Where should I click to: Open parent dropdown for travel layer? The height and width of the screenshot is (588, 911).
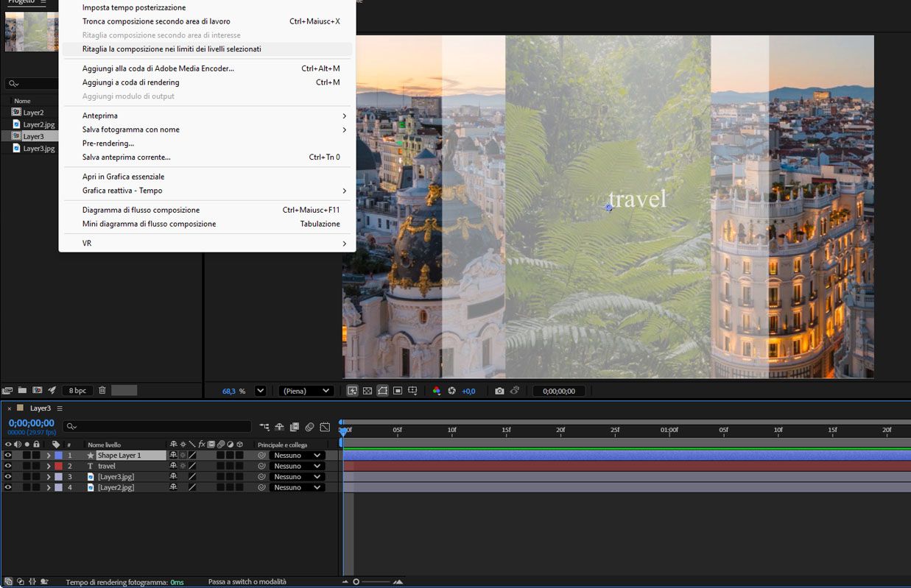pyautogui.click(x=298, y=466)
